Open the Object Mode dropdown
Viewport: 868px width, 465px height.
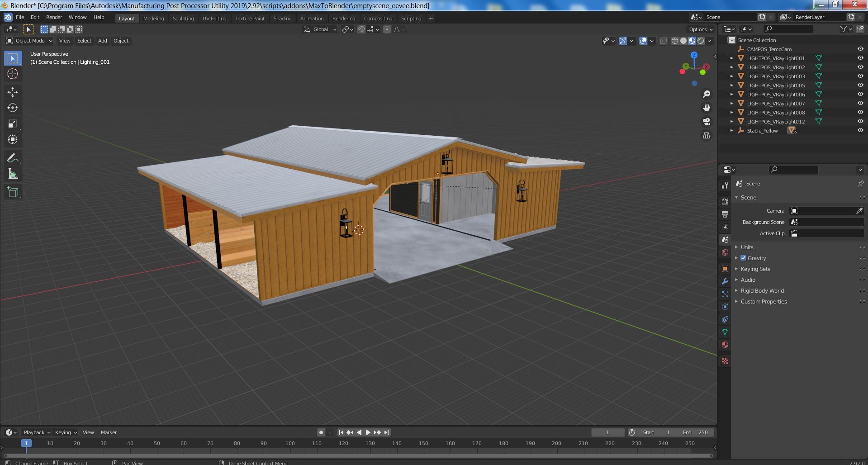(29, 41)
